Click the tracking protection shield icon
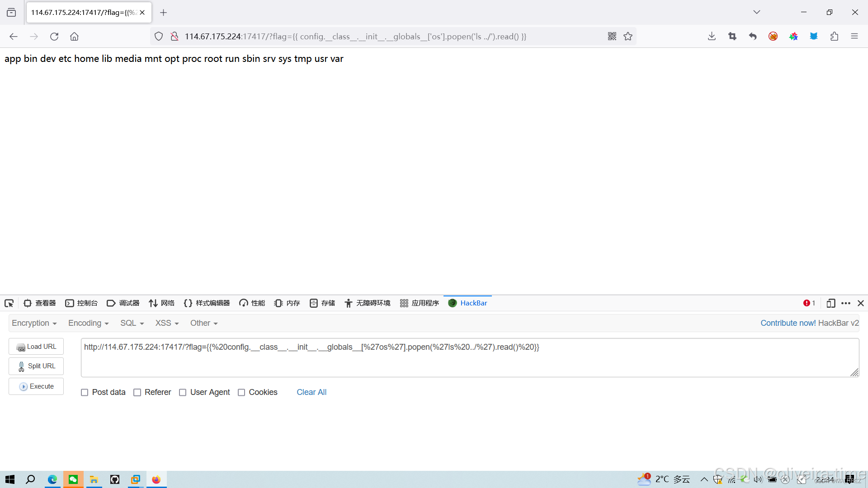 click(159, 36)
